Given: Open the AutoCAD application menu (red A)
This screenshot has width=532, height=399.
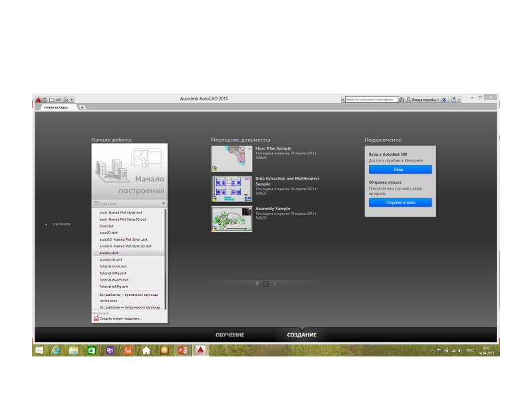Looking at the screenshot, I should click(39, 100).
